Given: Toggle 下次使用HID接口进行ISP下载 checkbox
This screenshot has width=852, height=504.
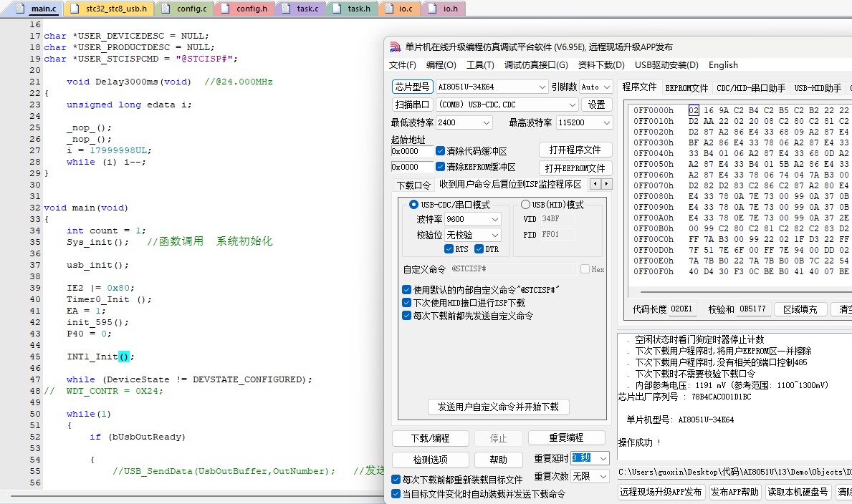Looking at the screenshot, I should coord(406,303).
